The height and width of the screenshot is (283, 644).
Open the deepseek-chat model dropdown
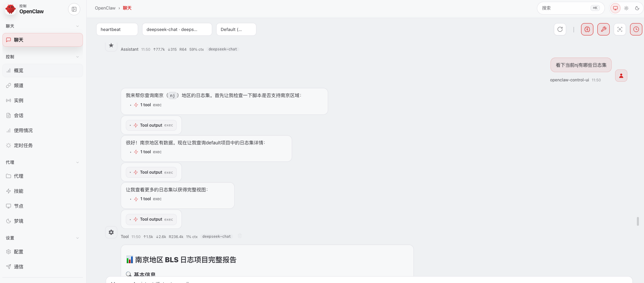177,29
